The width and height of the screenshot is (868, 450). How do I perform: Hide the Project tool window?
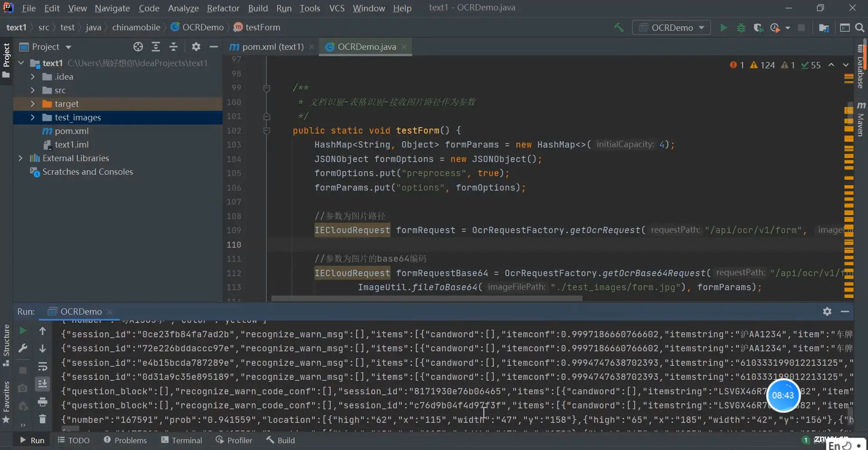point(214,47)
